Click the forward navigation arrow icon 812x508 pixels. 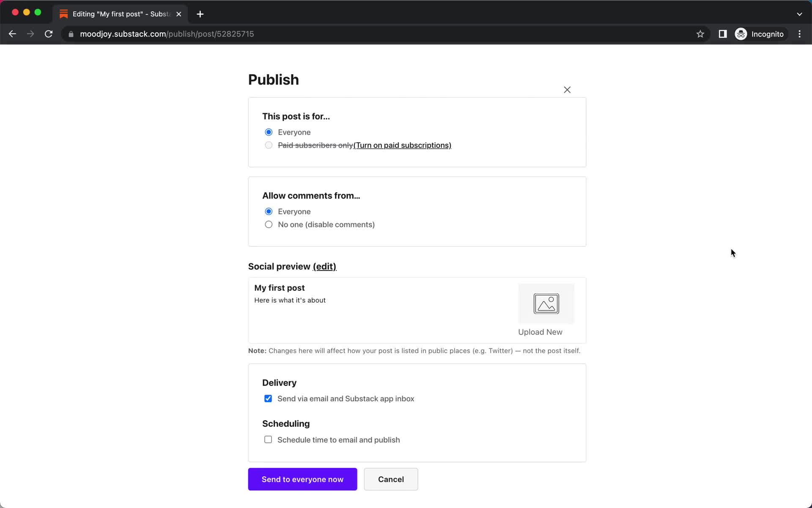pyautogui.click(x=30, y=34)
